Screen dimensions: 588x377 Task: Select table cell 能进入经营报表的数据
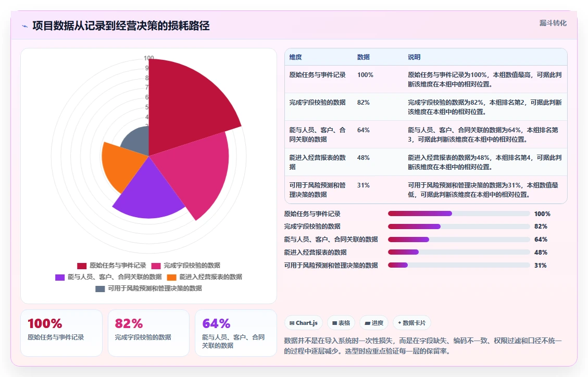(x=317, y=162)
